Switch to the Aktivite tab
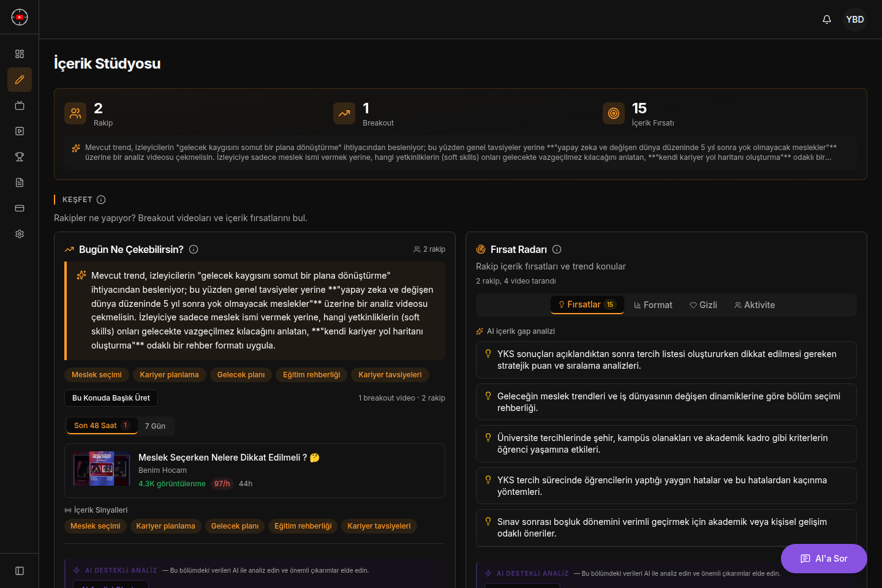This screenshot has height=588, width=882. pyautogui.click(x=755, y=305)
